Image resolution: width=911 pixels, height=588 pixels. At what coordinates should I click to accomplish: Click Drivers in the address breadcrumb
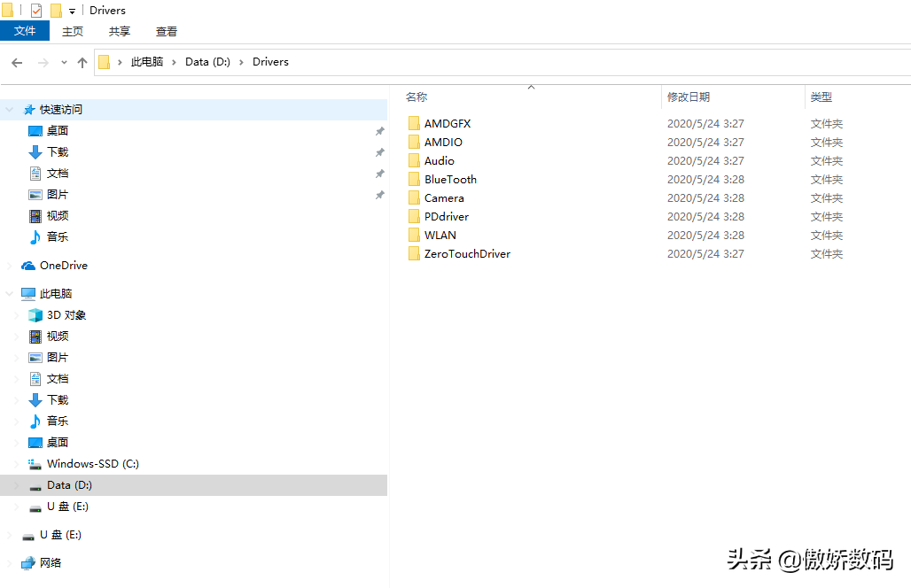[x=270, y=61]
